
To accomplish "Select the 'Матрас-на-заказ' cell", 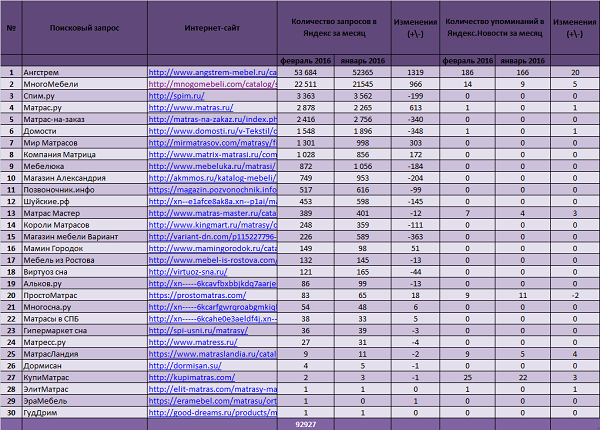I will 85,119.
